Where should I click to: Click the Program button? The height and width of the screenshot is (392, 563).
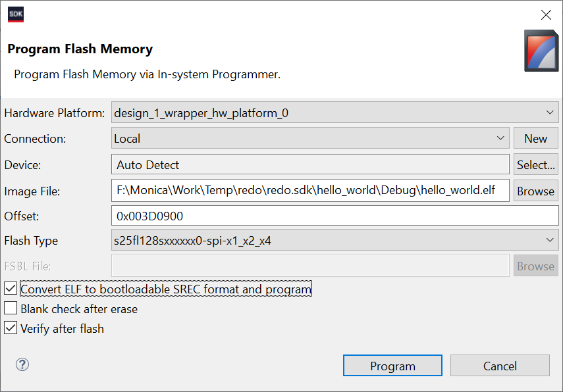coord(392,366)
